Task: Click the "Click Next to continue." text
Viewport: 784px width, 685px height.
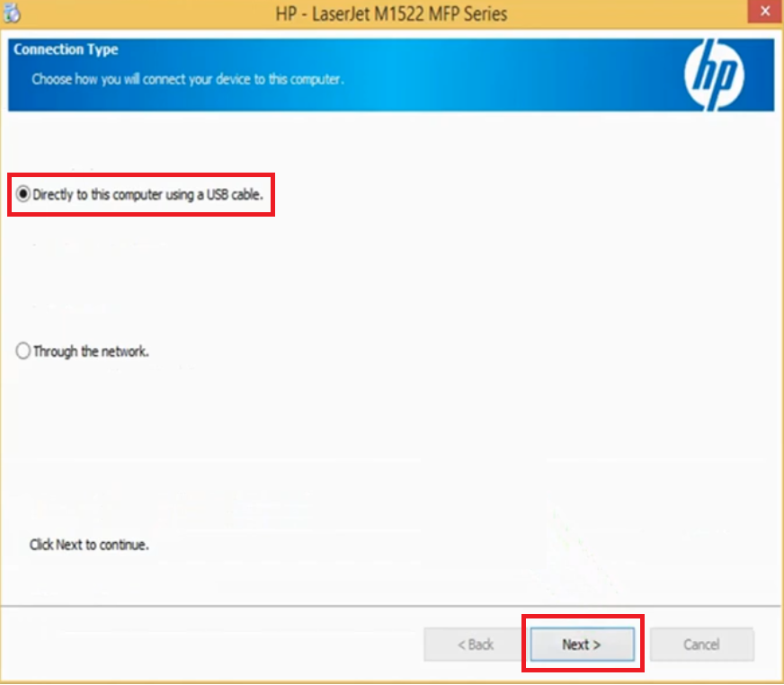Action: (x=89, y=545)
